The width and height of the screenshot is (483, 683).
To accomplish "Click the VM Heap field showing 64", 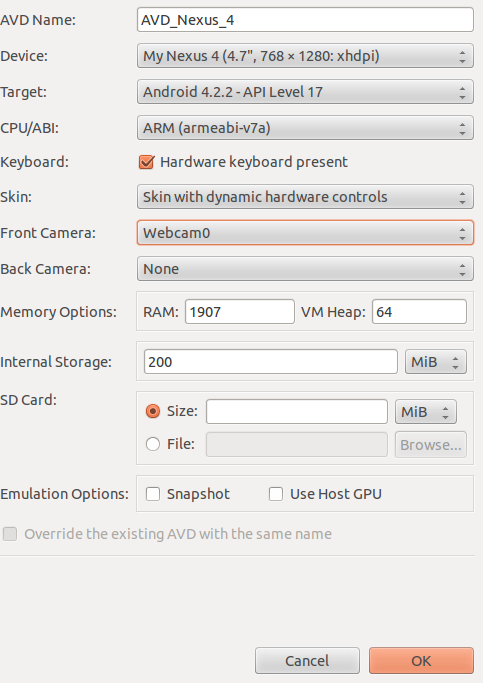I will 419,312.
